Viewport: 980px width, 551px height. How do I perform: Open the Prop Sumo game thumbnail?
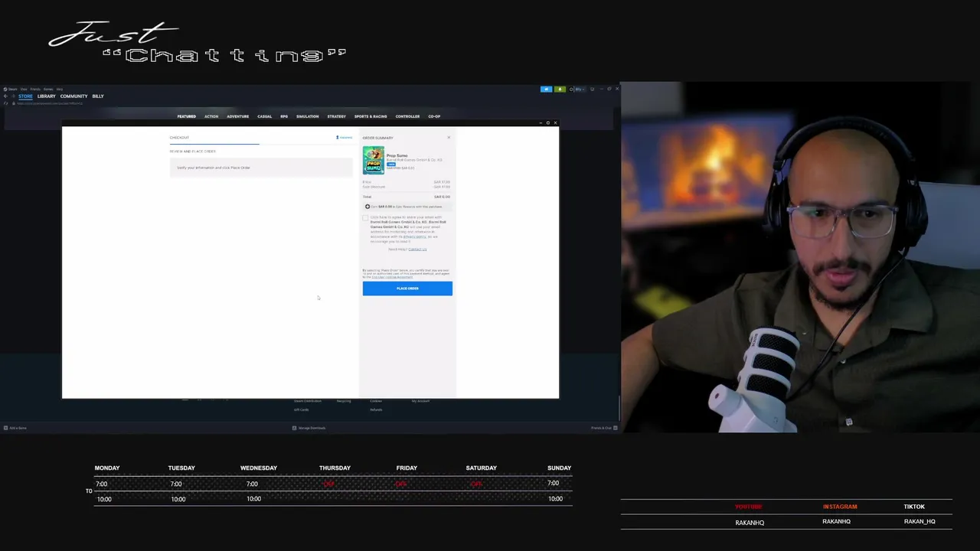click(x=374, y=160)
